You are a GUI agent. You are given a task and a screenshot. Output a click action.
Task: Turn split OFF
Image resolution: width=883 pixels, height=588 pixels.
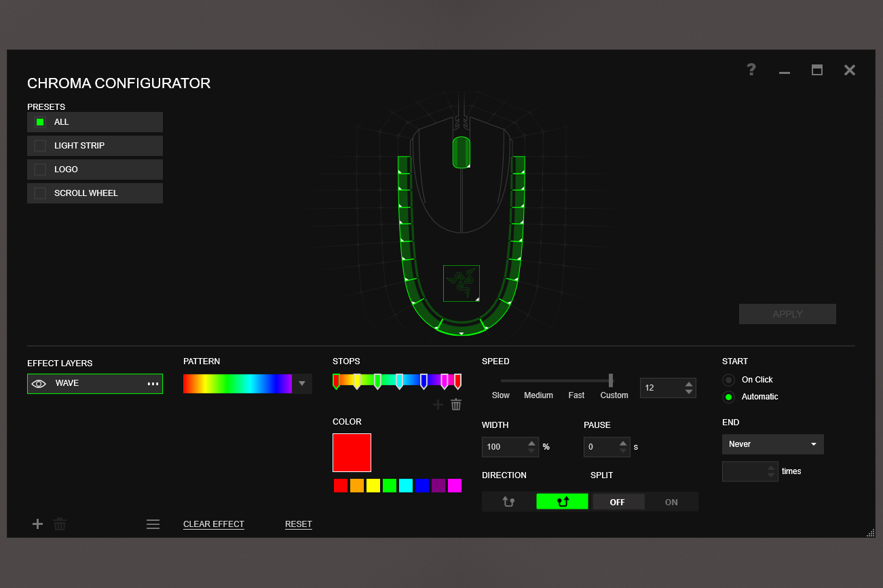(618, 502)
